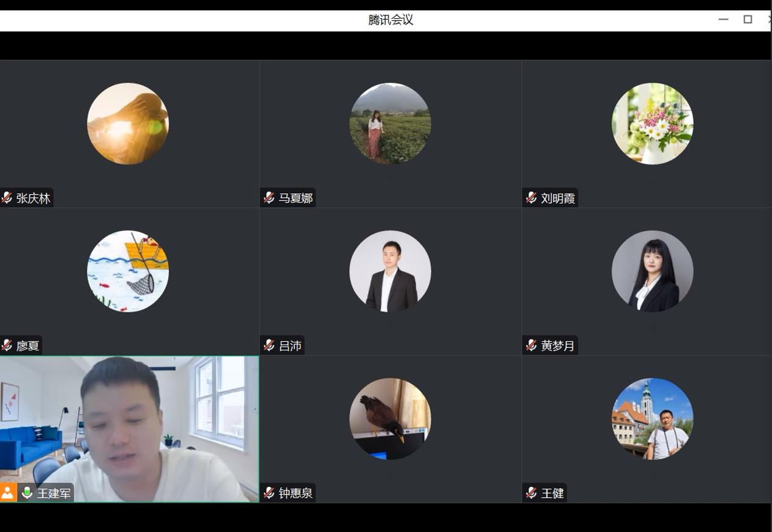The width and height of the screenshot is (772, 532).
Task: Click 黄梦月's portrait avatar
Action: [x=652, y=271]
